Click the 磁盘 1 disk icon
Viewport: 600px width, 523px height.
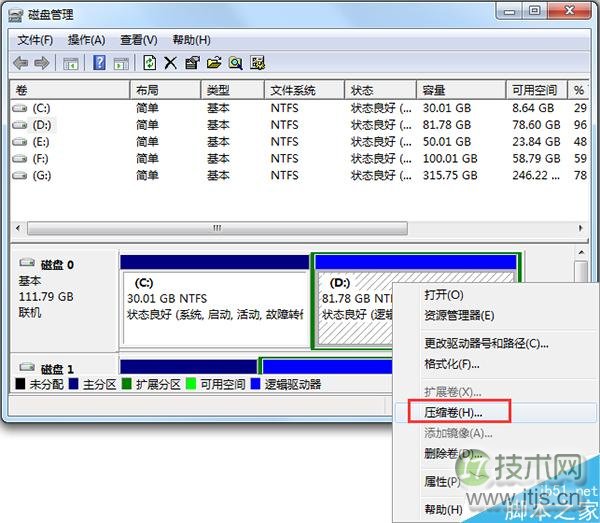pyautogui.click(x=27, y=367)
